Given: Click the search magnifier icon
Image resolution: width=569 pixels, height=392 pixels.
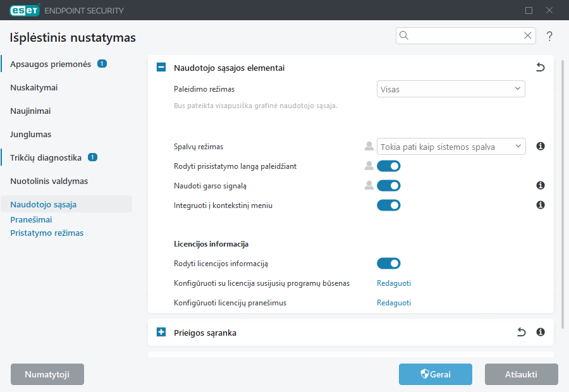Looking at the screenshot, I should 404,35.
